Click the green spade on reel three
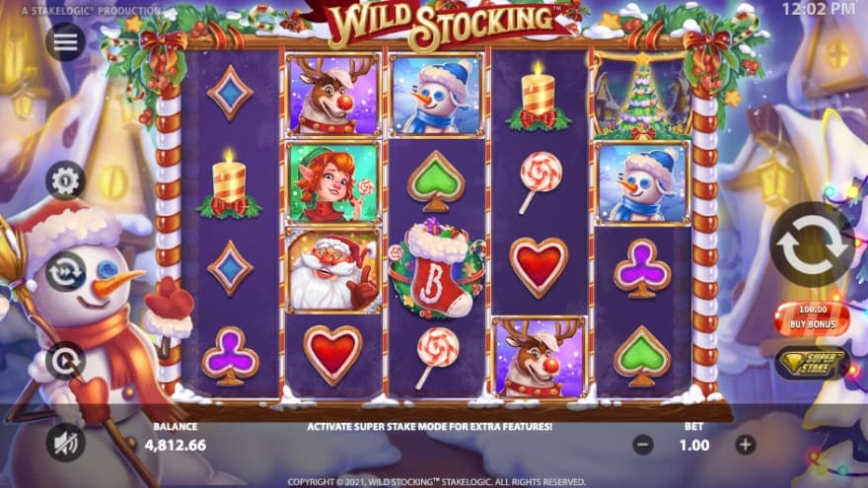Image resolution: width=868 pixels, height=488 pixels. coord(436,181)
